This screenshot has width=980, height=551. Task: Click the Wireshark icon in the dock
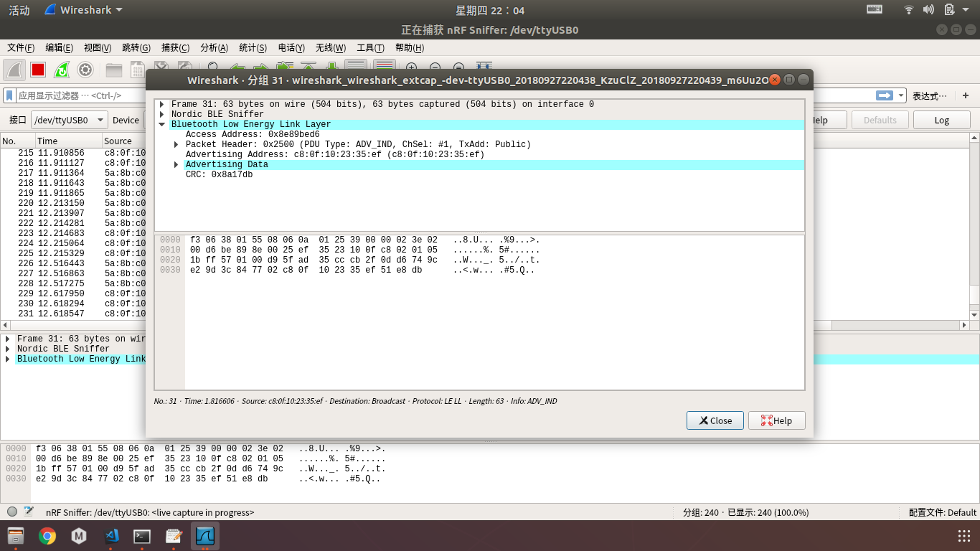pos(205,536)
